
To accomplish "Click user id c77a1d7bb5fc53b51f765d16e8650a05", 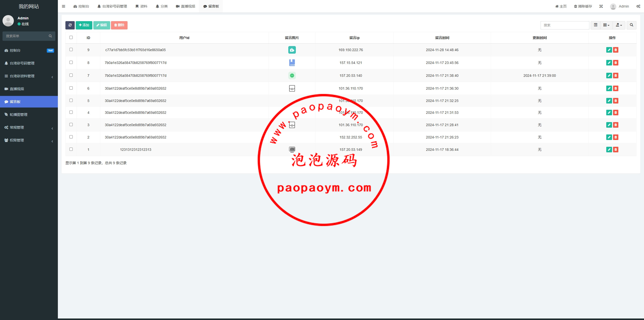I will pos(135,50).
